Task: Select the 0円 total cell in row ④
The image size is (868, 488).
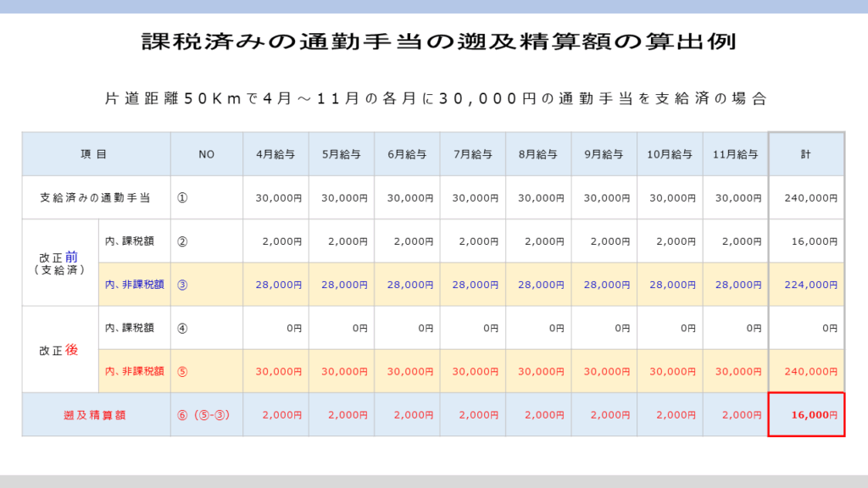Action: point(806,328)
